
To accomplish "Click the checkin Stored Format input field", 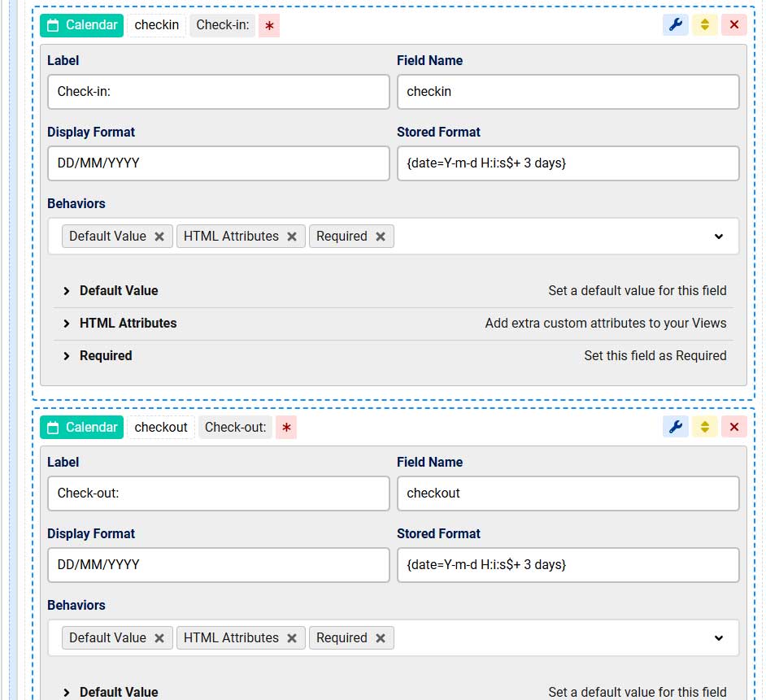I will [568, 163].
